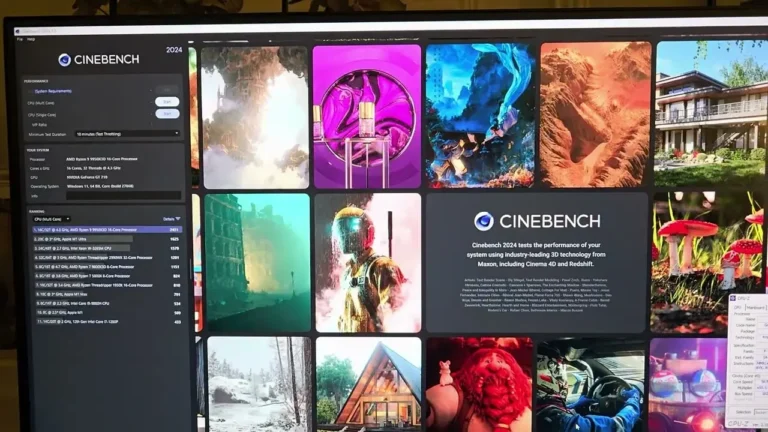Click the snowy forest artwork thumbnail

point(259,384)
